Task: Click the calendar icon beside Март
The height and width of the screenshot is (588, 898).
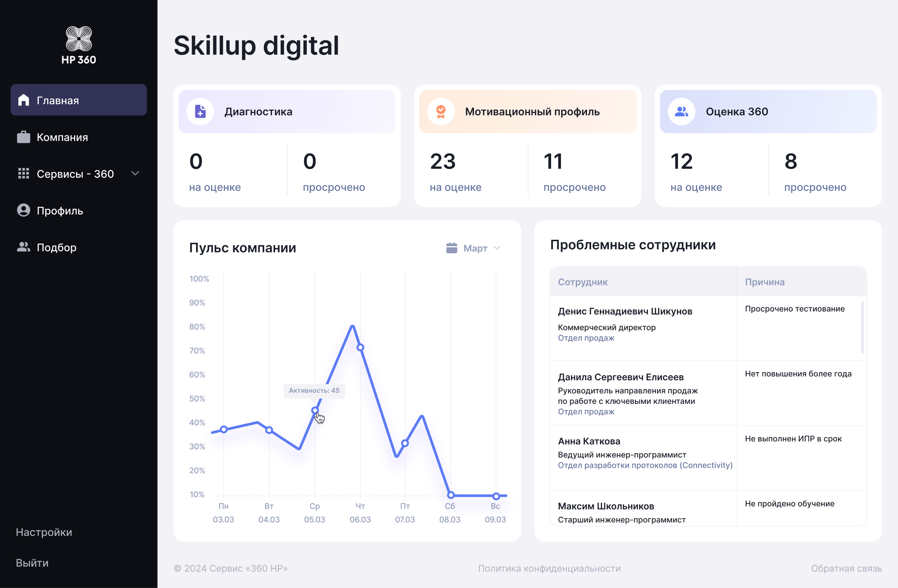Action: click(452, 248)
